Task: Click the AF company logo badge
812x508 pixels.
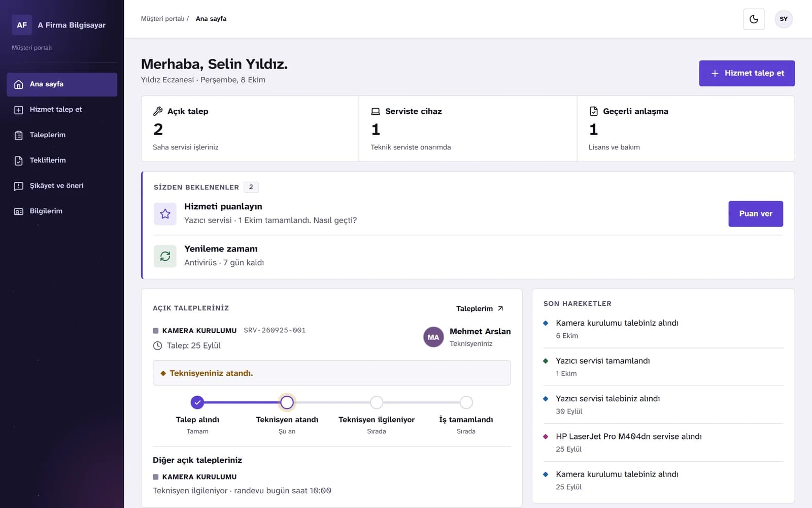Action: tap(22, 25)
